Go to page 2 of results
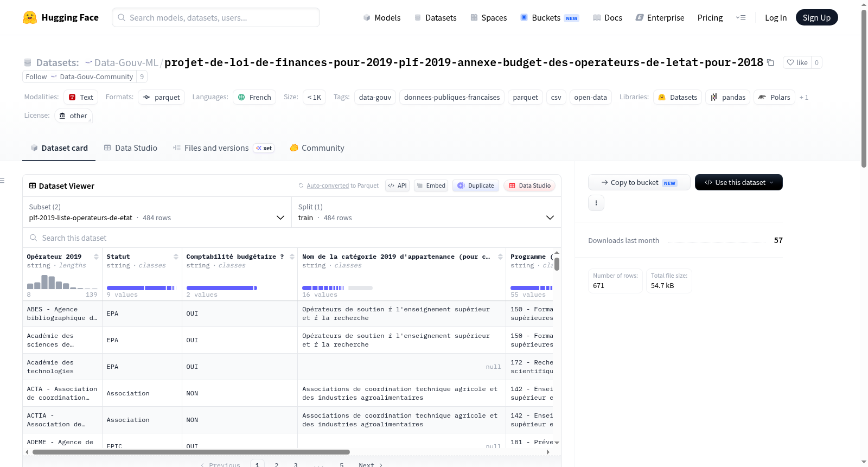The height and width of the screenshot is (467, 868). 277,465
